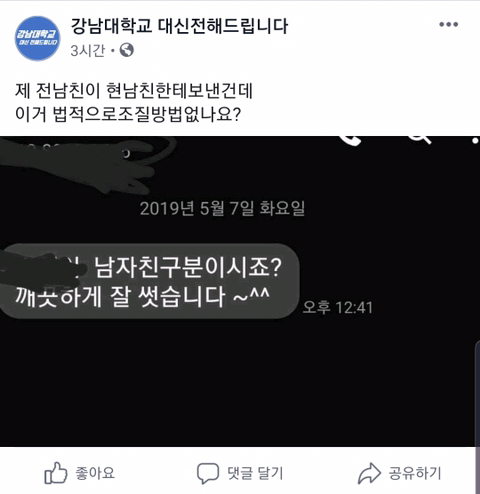Screen dimensions: 480x494
Task: Open the 강남대학교 page profile picture
Action: [x=38, y=38]
